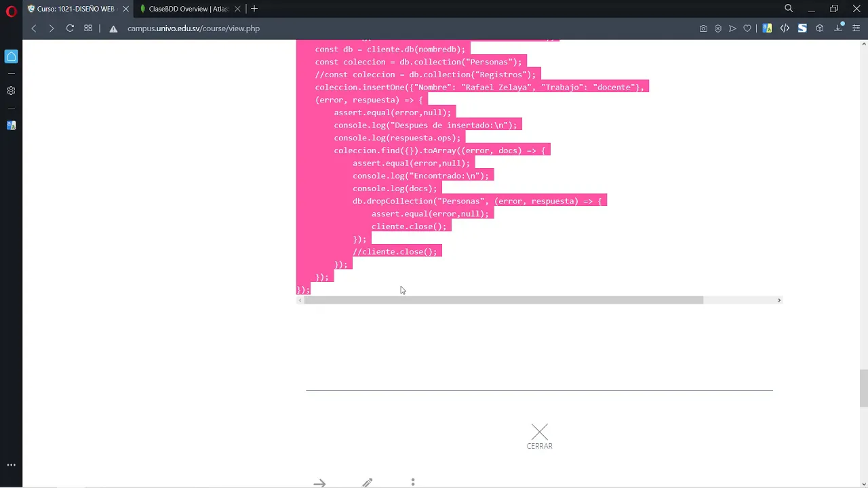Click the line 'const db = cliente.db(nombredb);'
The image size is (868, 488).
[x=390, y=49]
